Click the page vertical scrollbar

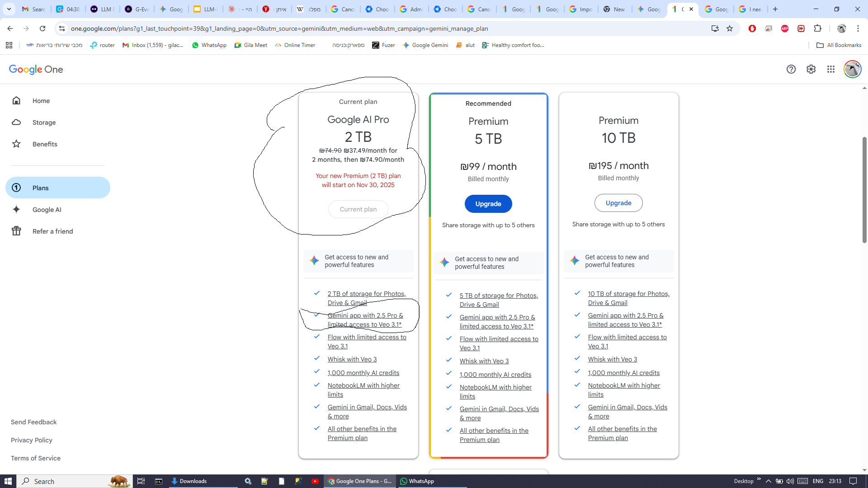(864, 190)
